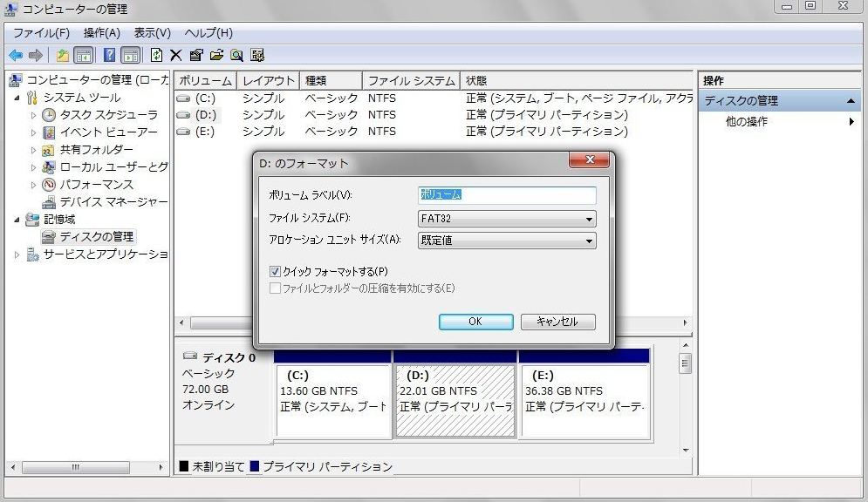Image resolution: width=868 pixels, height=502 pixels.
Task: Click the black X delete toolbar icon
Action: (x=176, y=55)
